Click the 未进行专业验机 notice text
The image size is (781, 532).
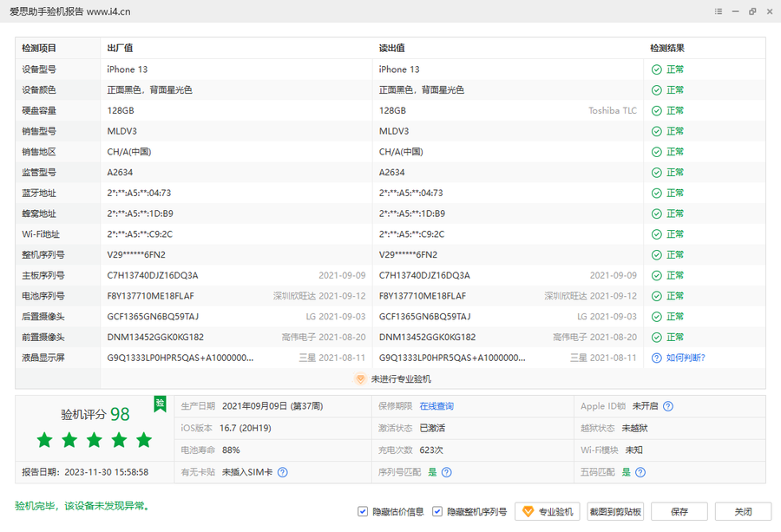401,379
